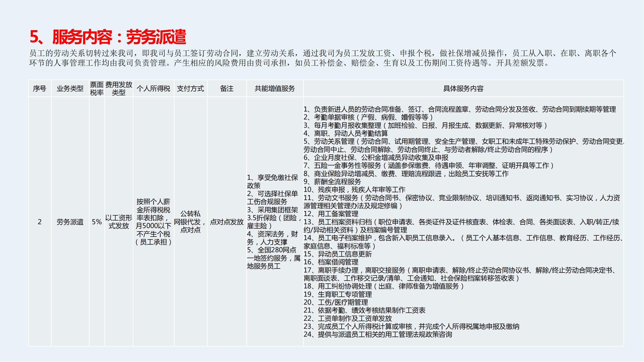
Task: Select line '4、离职、异动人员考勤结算'
Action: pos(346,133)
